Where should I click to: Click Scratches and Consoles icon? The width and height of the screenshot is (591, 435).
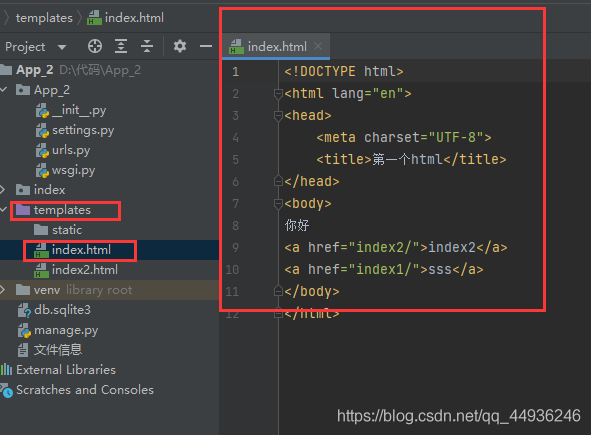(6, 391)
